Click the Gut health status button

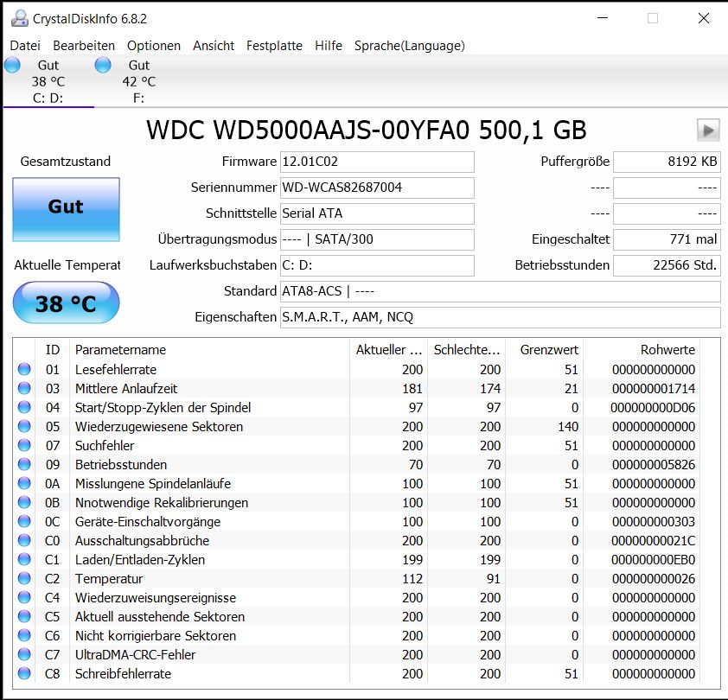(x=66, y=209)
